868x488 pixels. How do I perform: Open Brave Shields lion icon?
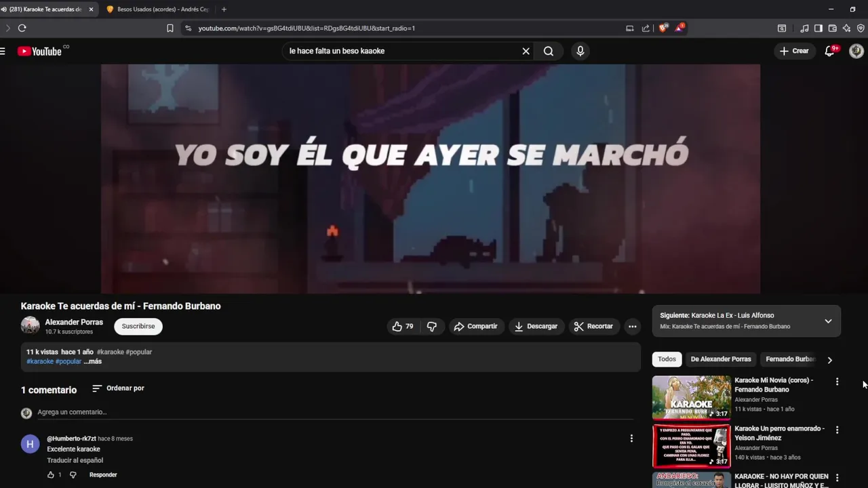663,28
